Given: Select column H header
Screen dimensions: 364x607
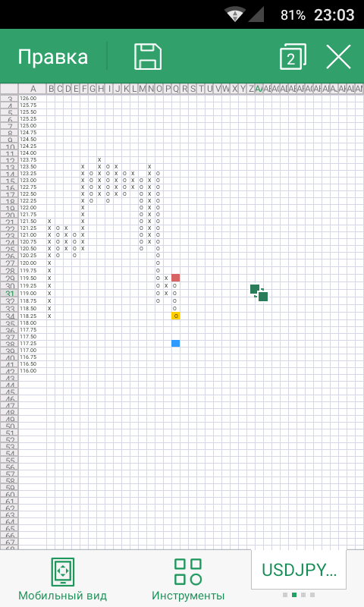Looking at the screenshot, I should pyautogui.click(x=101, y=89).
